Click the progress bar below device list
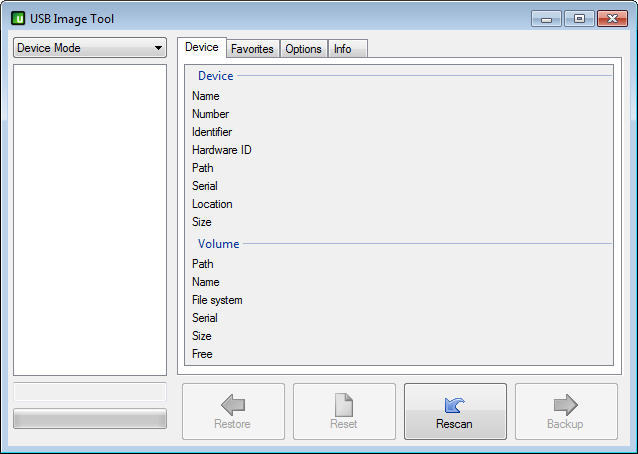This screenshot has height=454, width=638. (90, 419)
